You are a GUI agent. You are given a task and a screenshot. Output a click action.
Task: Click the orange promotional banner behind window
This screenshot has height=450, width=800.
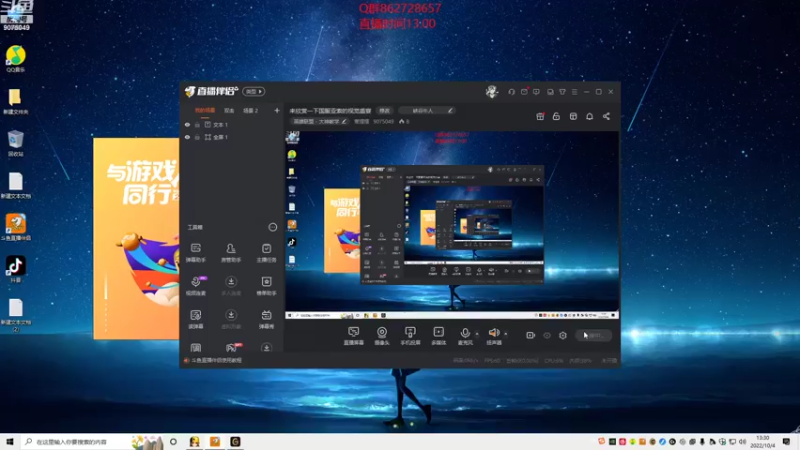(136, 238)
